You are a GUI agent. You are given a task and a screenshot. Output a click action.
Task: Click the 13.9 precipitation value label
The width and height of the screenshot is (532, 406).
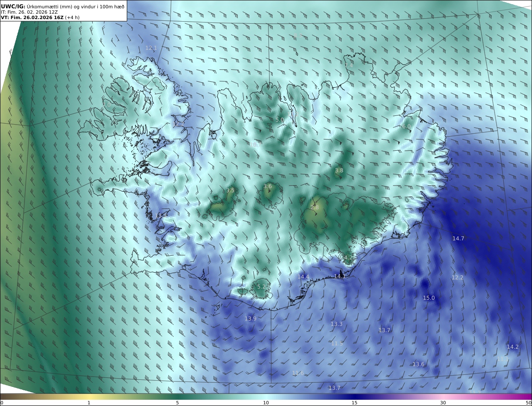pyautogui.click(x=251, y=319)
